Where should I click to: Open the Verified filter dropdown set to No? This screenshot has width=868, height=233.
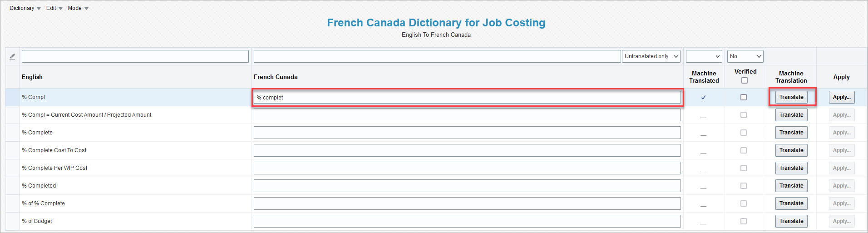tap(745, 56)
